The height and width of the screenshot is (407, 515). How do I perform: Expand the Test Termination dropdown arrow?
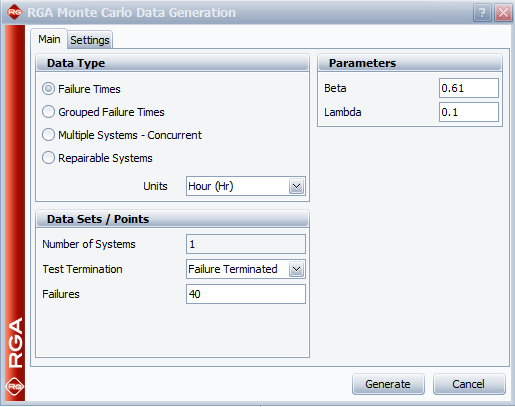click(x=296, y=269)
